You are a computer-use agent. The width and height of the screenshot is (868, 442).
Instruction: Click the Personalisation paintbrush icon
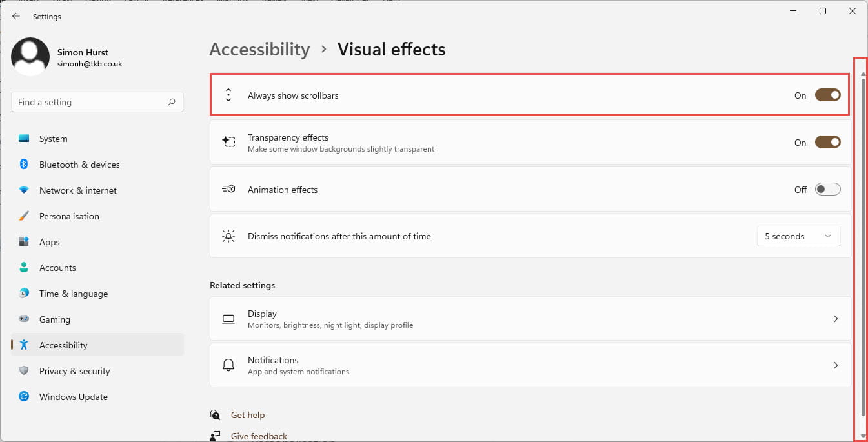(x=24, y=216)
